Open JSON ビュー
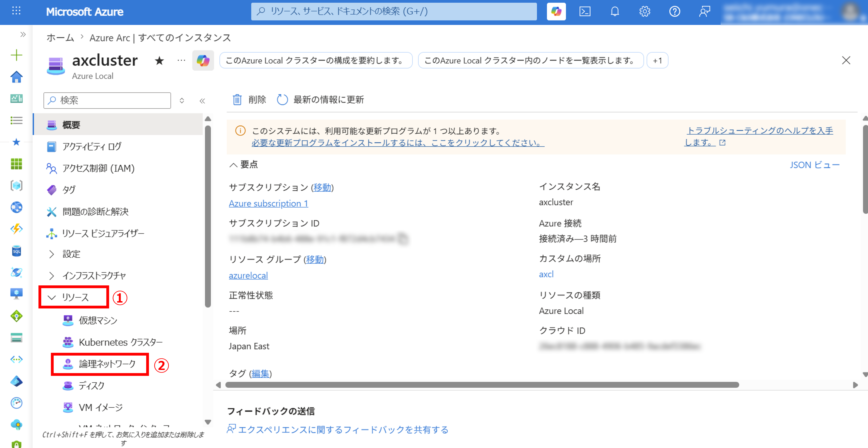This screenshot has width=868, height=448. [x=814, y=165]
